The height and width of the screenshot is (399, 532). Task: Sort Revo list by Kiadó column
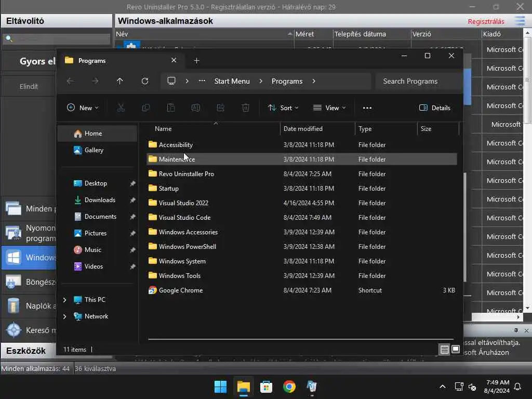(502, 34)
